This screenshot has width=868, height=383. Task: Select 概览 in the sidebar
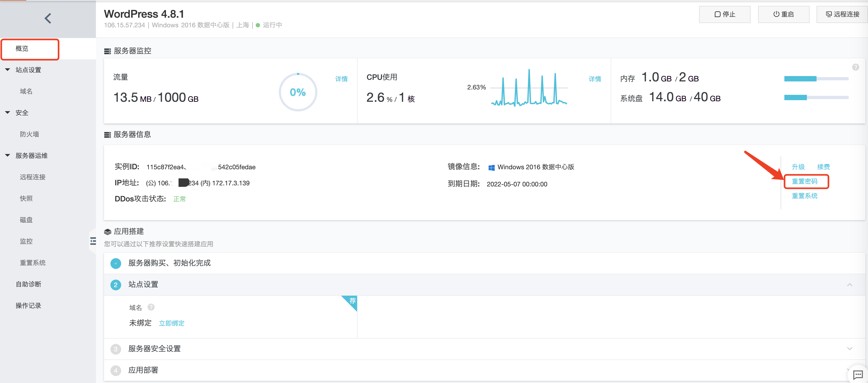pos(30,49)
